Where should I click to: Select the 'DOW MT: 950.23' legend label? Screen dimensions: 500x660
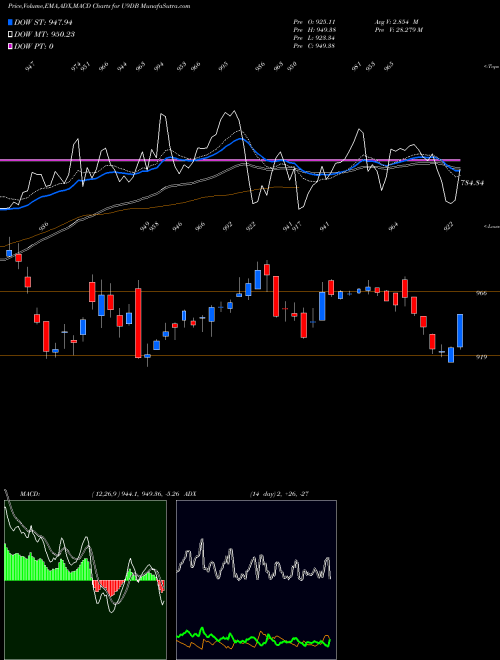coord(45,34)
